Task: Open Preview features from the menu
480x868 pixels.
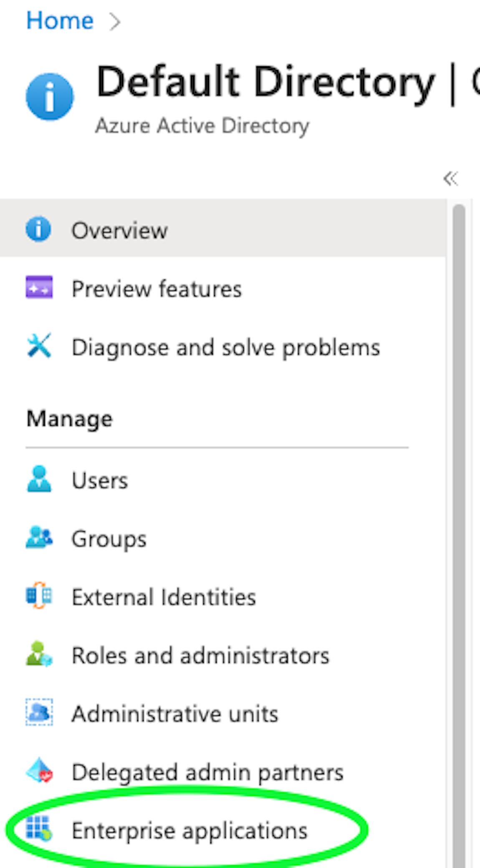Action: 157,288
